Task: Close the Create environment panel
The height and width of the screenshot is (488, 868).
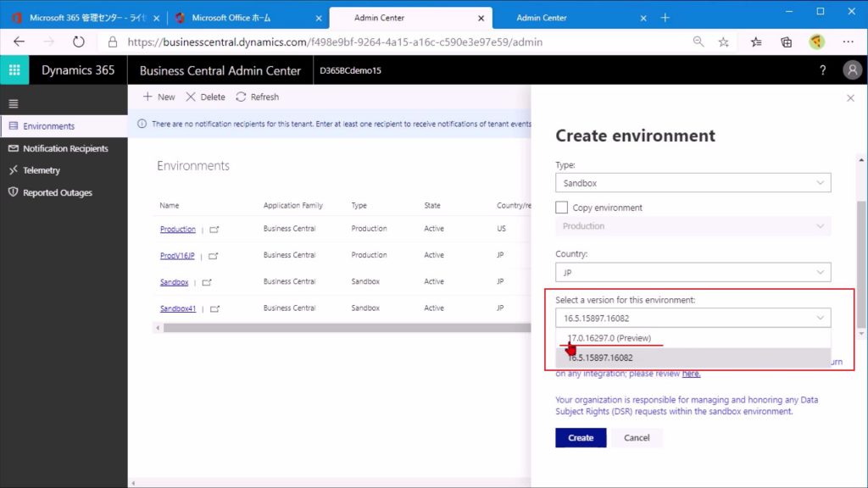Action: [851, 98]
